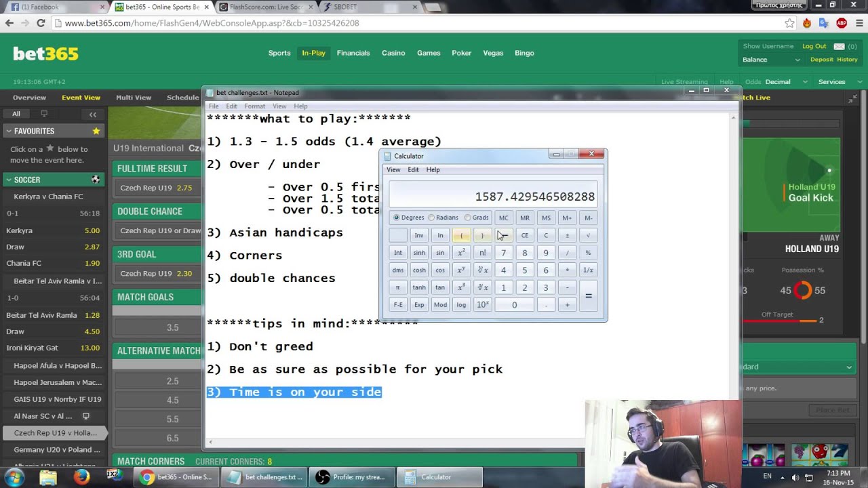Collapse the sidebar with double chevron icon

[93, 114]
